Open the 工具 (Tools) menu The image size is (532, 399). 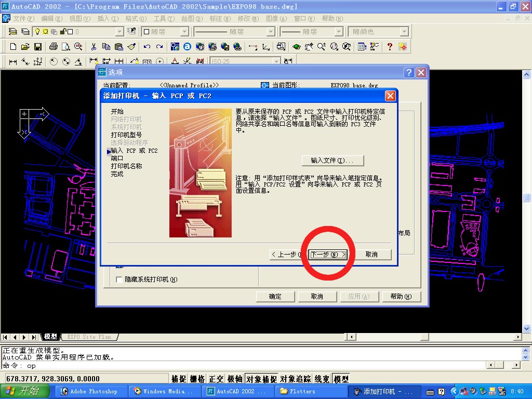point(164,18)
